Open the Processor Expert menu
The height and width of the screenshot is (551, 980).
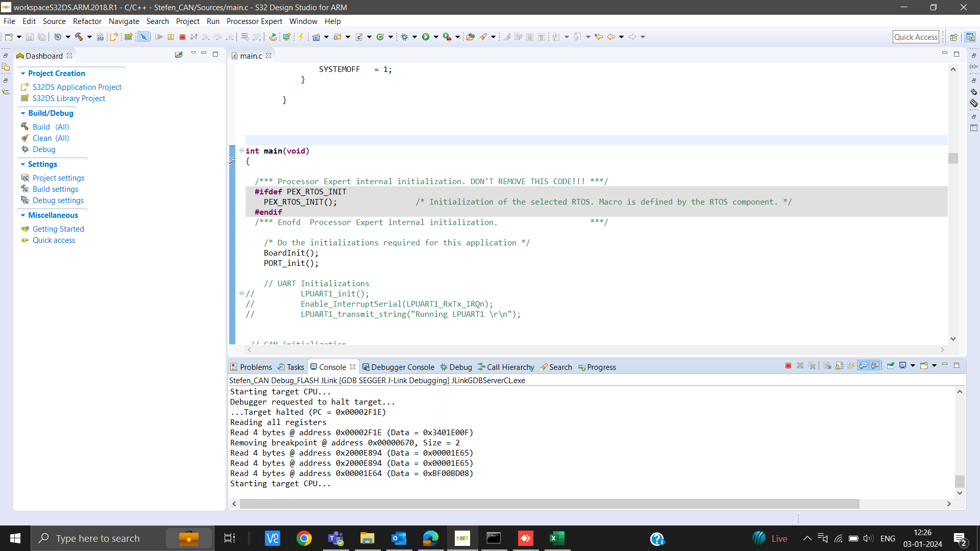pos(254,21)
